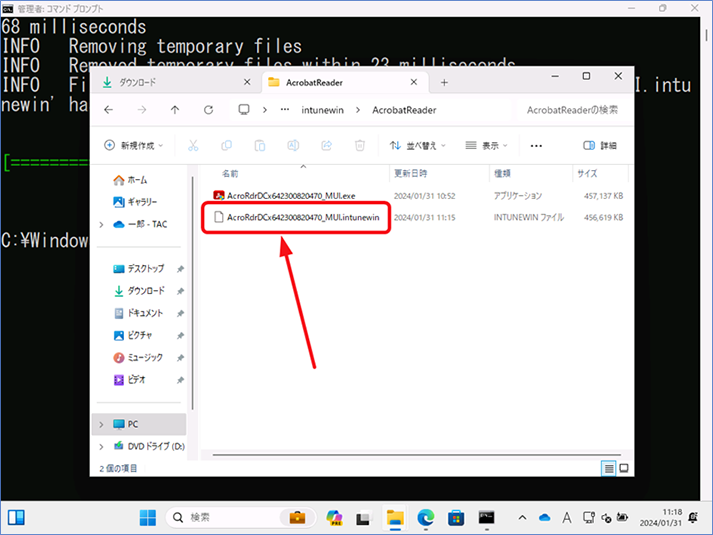Switch to the ダウンロード tab
Image resolution: width=713 pixels, height=535 pixels.
[x=173, y=82]
